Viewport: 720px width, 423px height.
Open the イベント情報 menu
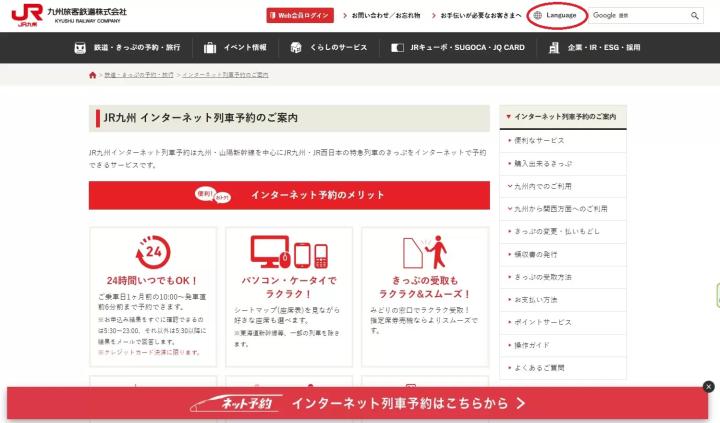tap(235, 47)
